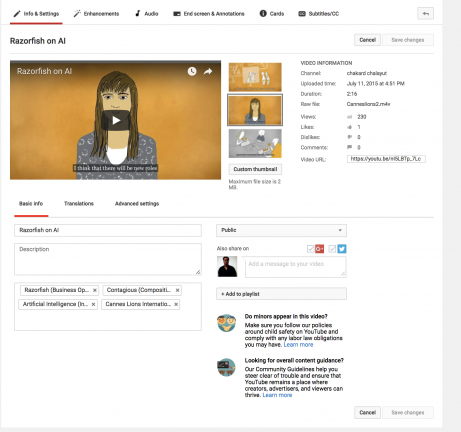Click the bottom Save changes button

408,412
